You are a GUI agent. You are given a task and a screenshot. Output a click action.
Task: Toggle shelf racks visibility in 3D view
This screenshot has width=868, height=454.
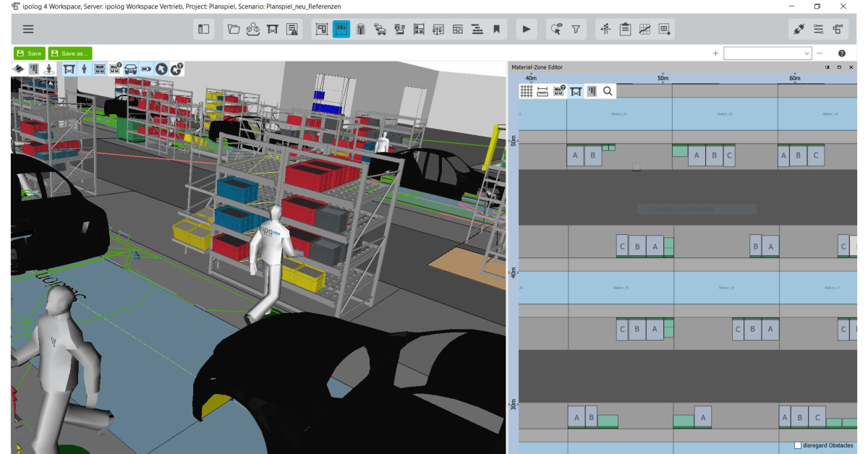100,69
